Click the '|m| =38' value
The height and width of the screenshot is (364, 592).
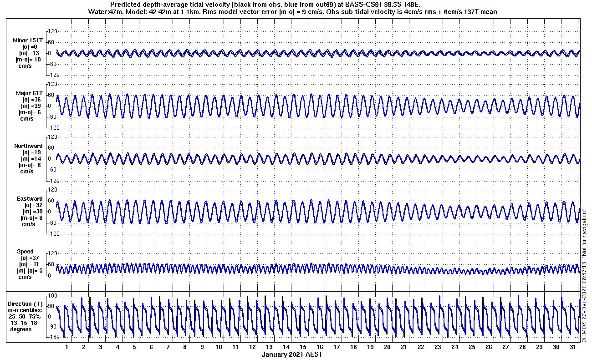coord(33,212)
